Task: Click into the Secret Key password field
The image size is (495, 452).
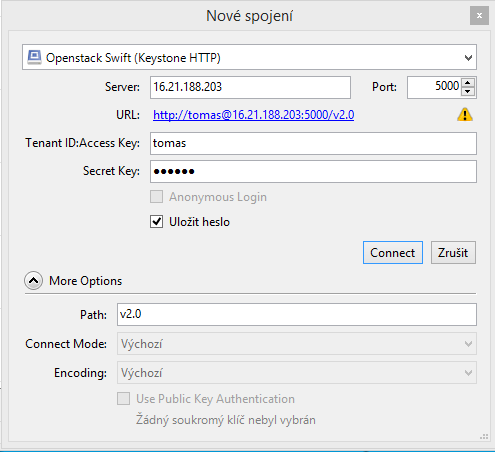Action: tap(313, 171)
